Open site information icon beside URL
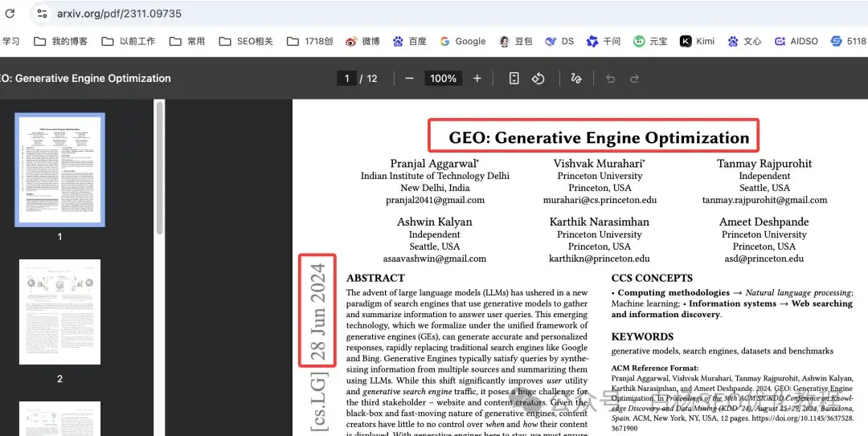The height and width of the screenshot is (436, 868). point(43,14)
